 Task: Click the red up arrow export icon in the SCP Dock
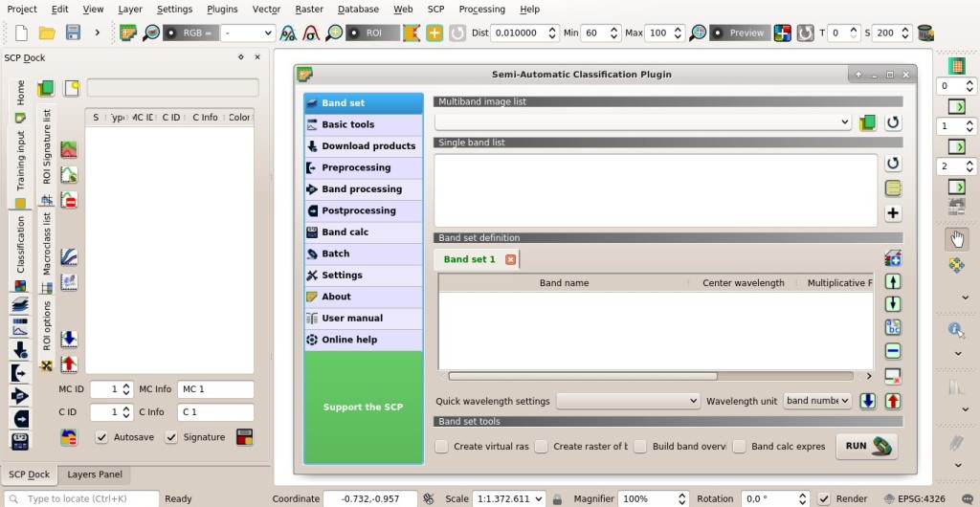tap(69, 364)
